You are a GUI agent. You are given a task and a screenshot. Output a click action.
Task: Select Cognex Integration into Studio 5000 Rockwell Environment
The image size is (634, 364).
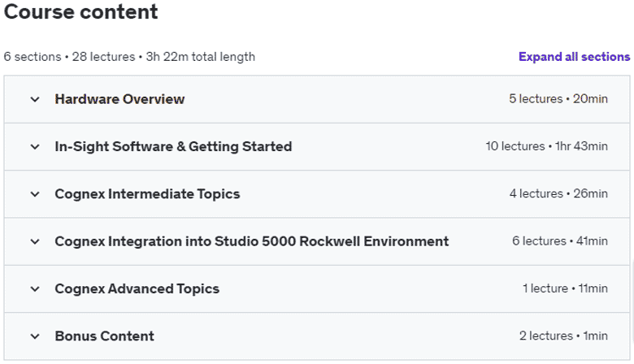coord(251,241)
